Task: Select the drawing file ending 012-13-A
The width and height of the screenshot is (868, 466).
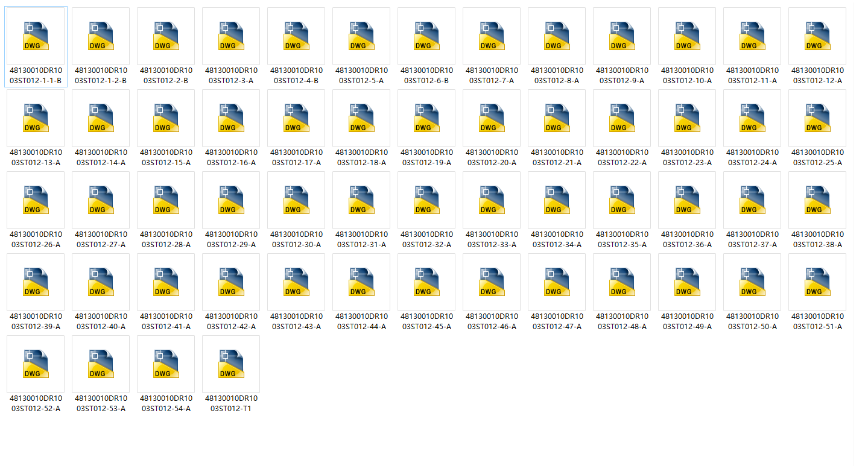Action: pos(36,118)
